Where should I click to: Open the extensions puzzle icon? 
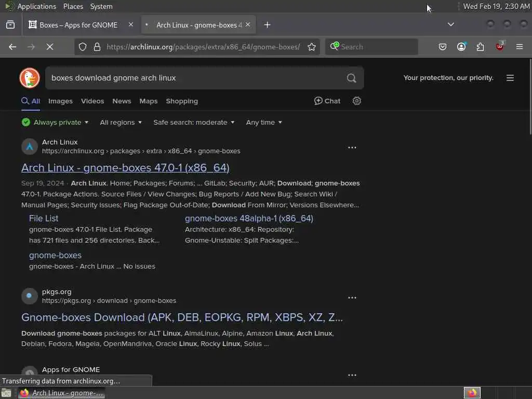(481, 47)
